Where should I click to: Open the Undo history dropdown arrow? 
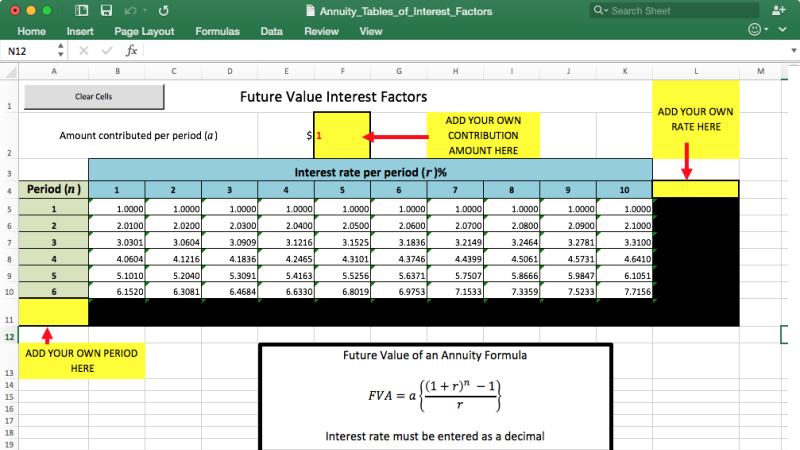(145, 11)
